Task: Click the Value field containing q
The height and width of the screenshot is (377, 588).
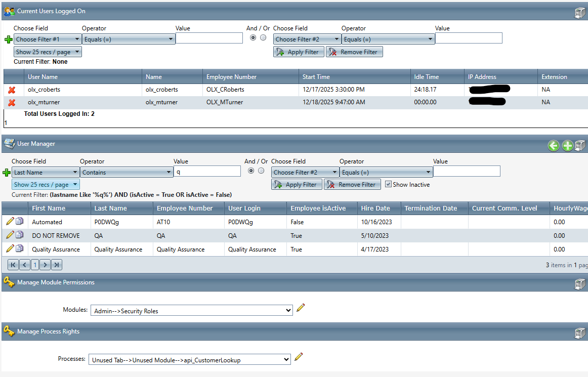Action: click(207, 172)
